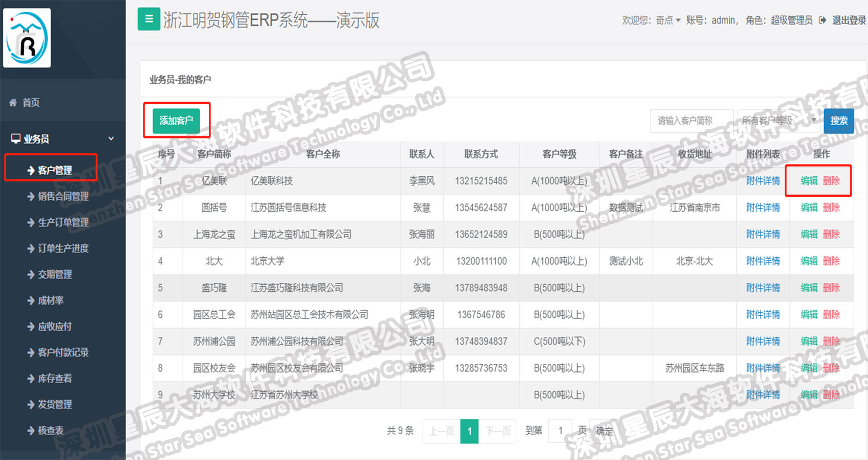Viewport: 868px width, 460px height.
Task: Click the page jump number field
Action: click(x=561, y=431)
